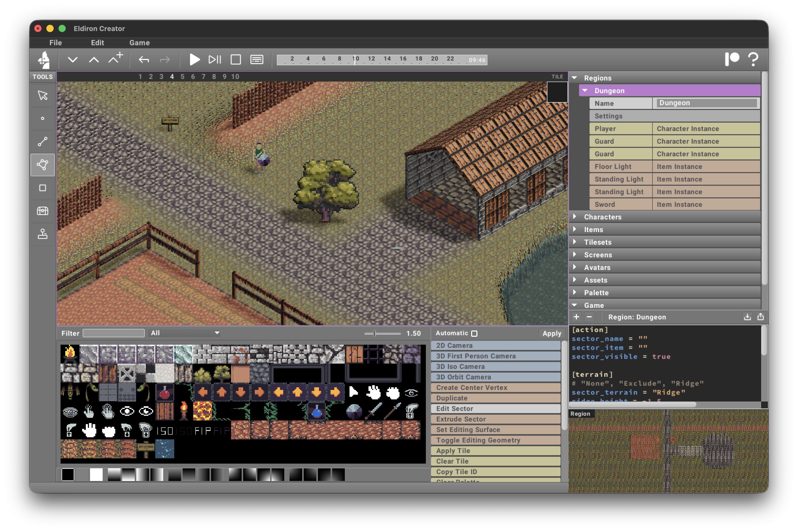Select the rectangle tool in the Tools panel
Image resolution: width=798 pixels, height=532 pixels.
[x=42, y=188]
